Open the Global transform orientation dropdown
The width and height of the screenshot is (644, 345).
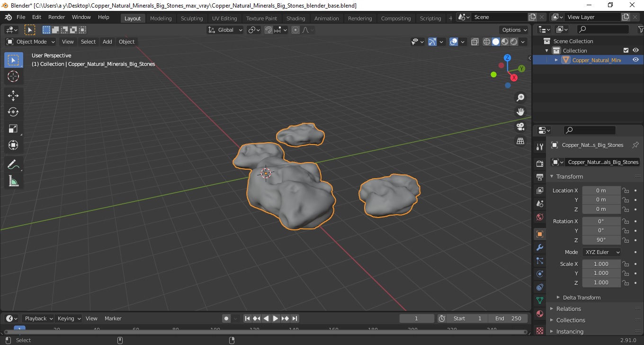coord(225,30)
